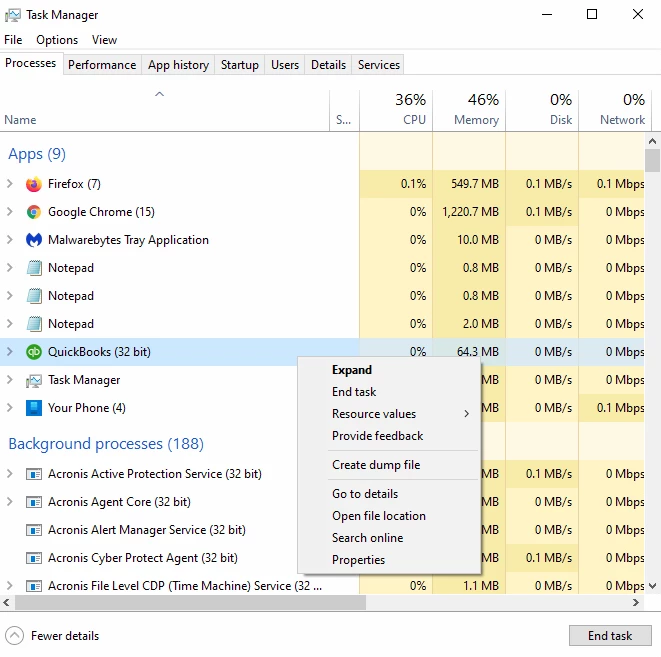Click the vertical scrollbar thumb
Viewport: 661px width, 657px height.
(x=653, y=160)
